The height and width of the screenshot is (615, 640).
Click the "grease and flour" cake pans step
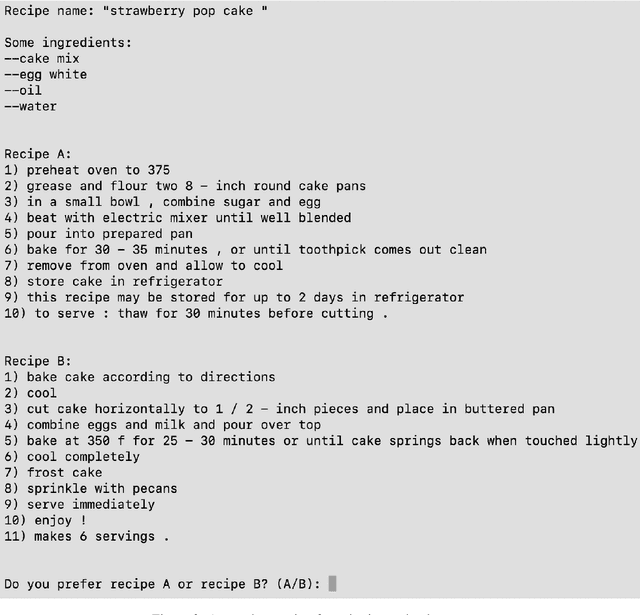coord(185,186)
